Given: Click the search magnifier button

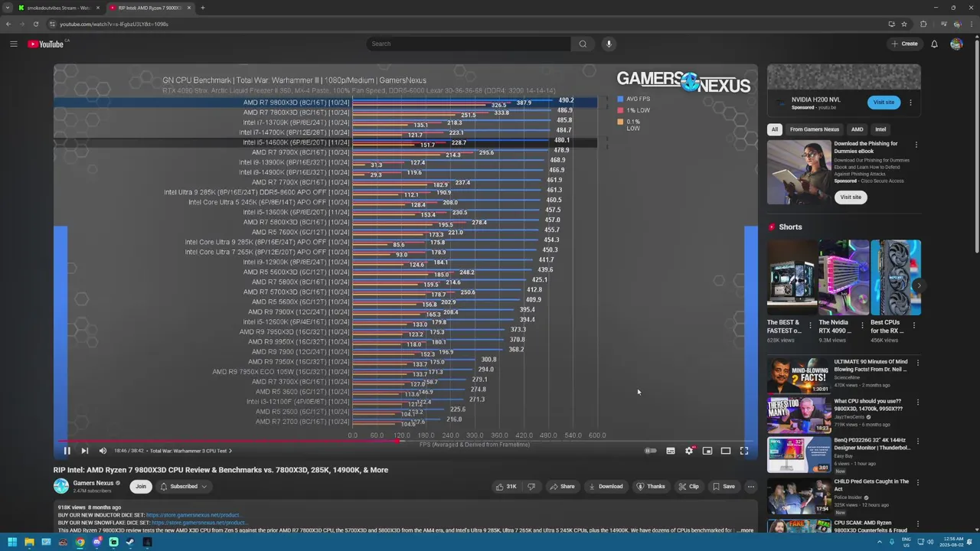Looking at the screenshot, I should coord(583,44).
